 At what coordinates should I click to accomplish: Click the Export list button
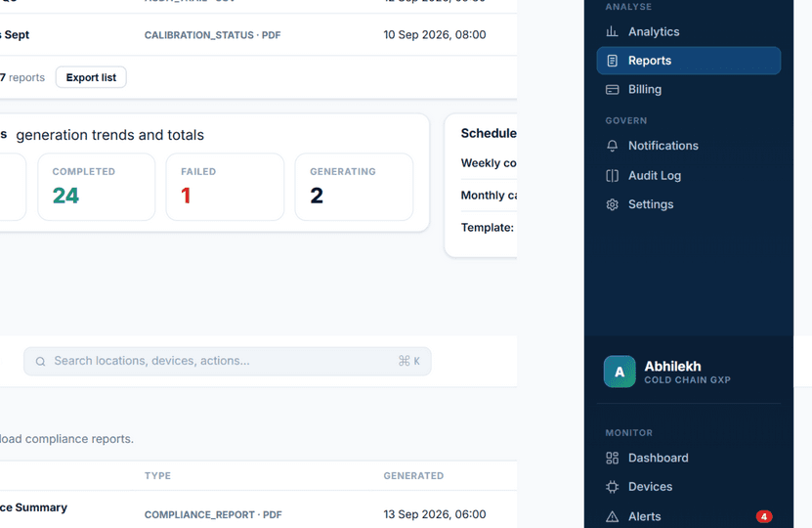pos(91,77)
